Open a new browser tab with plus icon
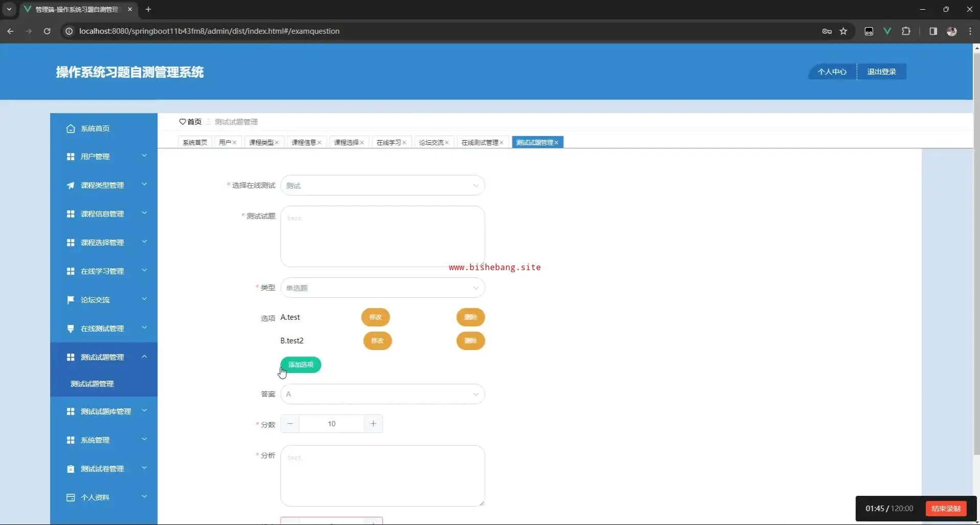The image size is (980, 525). [x=148, y=9]
